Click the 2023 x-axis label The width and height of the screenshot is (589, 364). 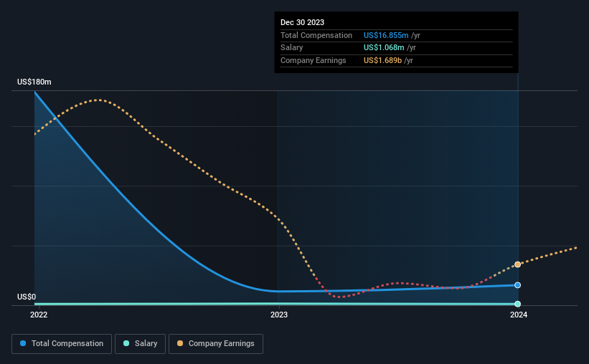click(279, 315)
